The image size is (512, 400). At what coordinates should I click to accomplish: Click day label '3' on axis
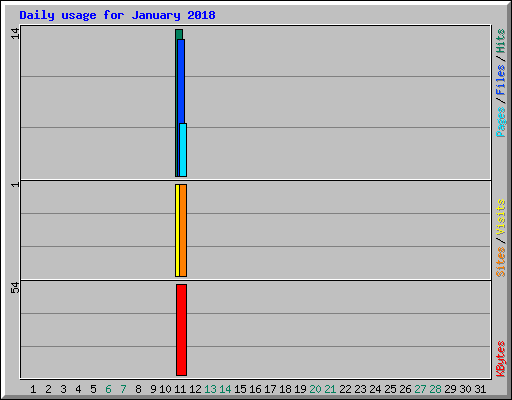(63, 389)
